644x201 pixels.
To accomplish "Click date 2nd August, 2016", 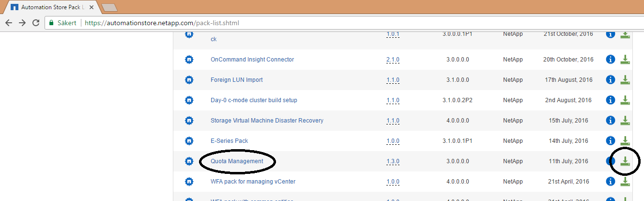I will [568, 100].
